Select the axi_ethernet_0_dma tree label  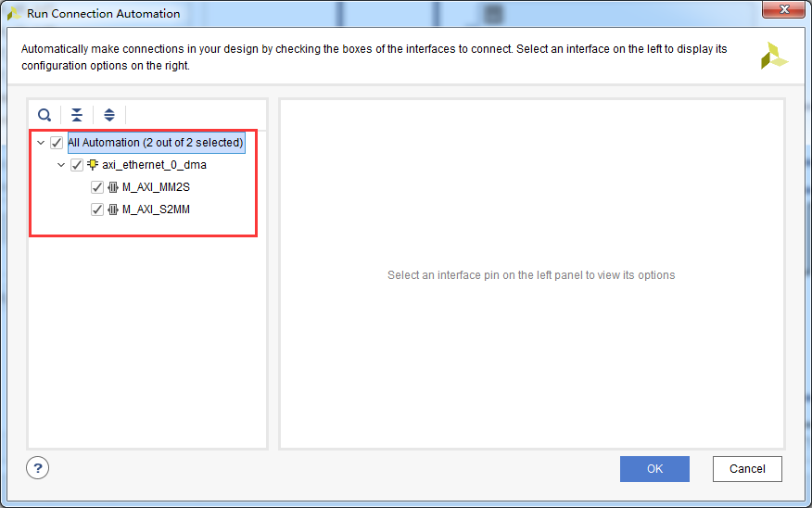154,165
